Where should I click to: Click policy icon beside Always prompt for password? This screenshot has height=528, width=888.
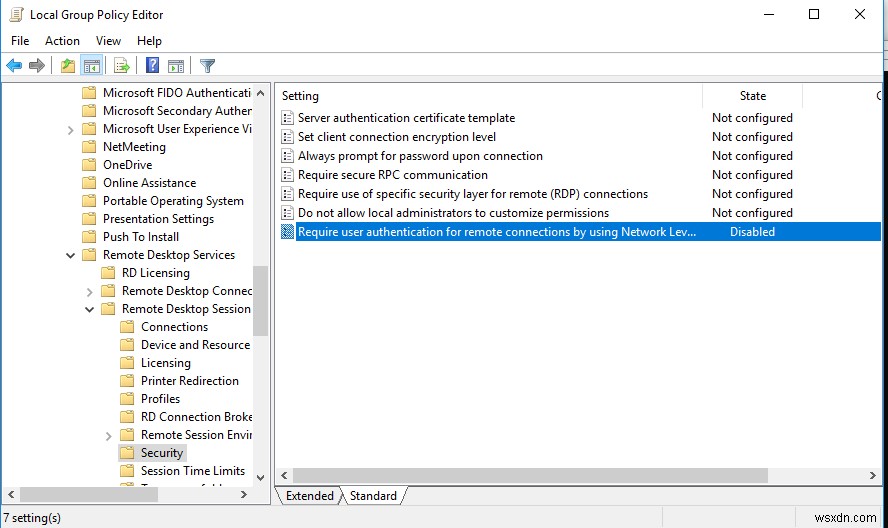click(x=288, y=156)
